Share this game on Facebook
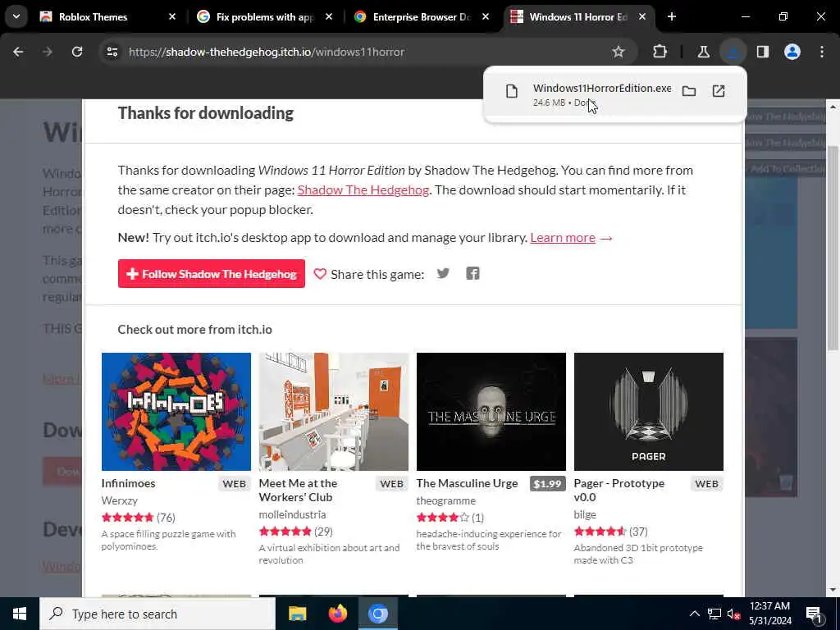840x630 pixels. 472,274
